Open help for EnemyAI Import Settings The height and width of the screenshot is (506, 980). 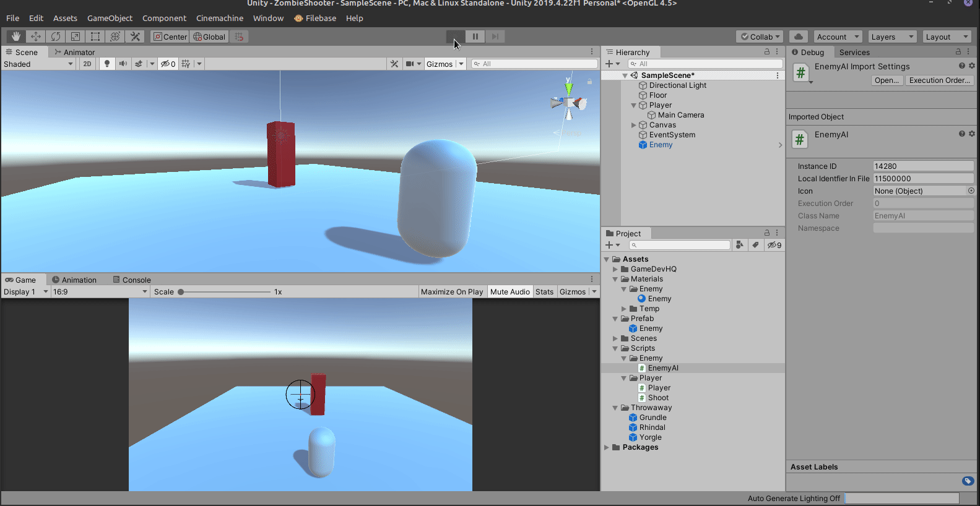coord(961,66)
